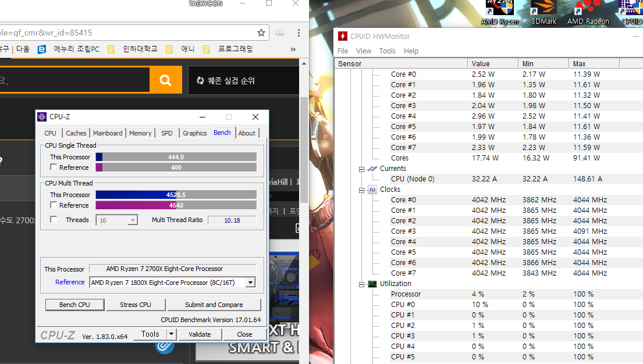
Task: Click the Tools button in CPU-Z
Action: [150, 334]
